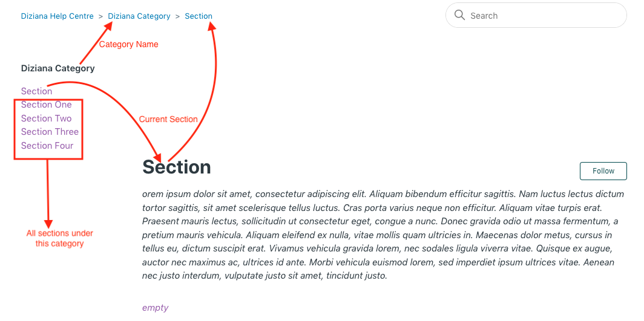Viewport: 644px width, 321px height.
Task: Open the sidebar link labeled just Section
Action: coord(36,91)
